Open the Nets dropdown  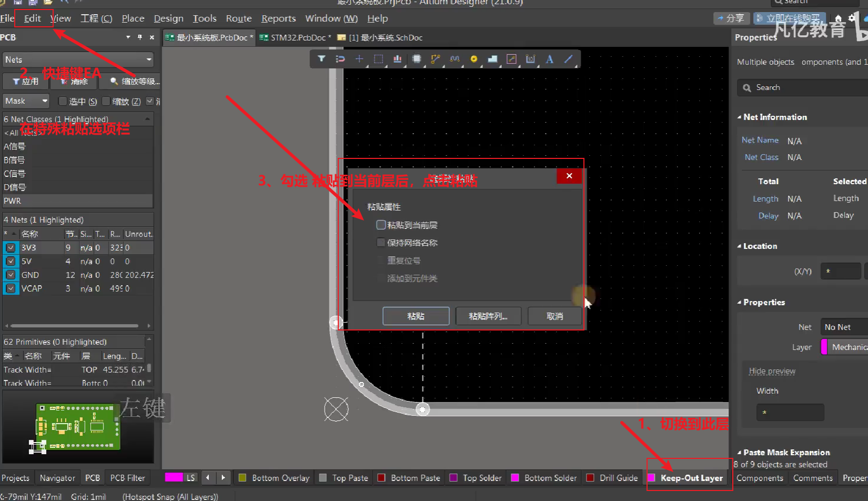tap(78, 59)
